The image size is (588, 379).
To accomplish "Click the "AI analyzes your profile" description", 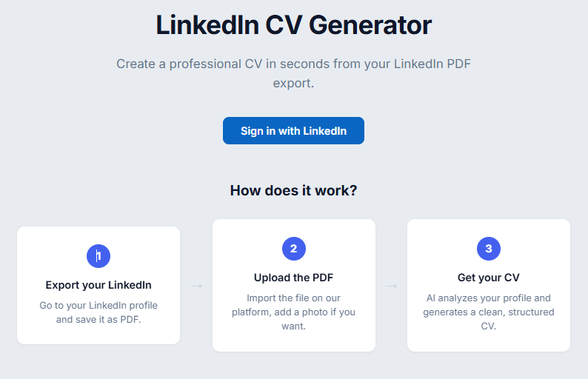I will (489, 312).
